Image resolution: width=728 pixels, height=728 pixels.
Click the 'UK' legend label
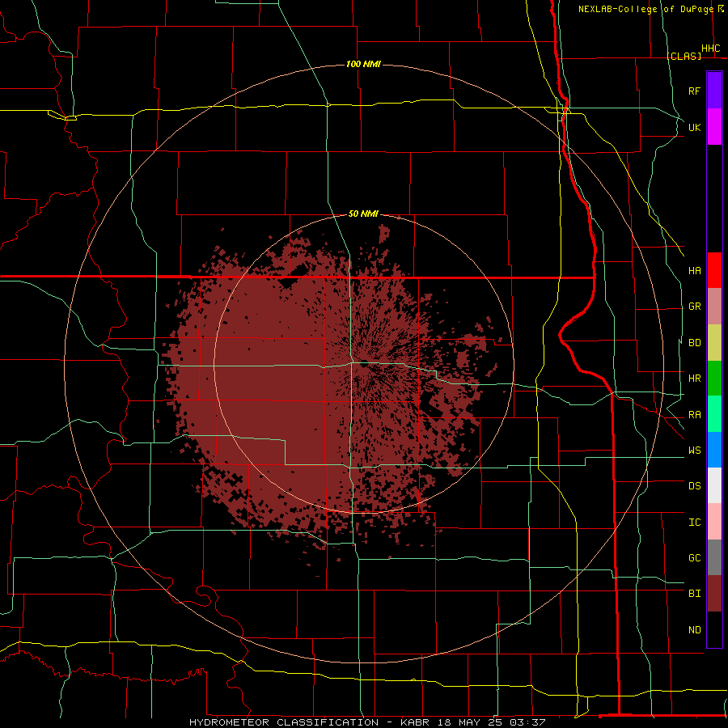click(x=695, y=127)
